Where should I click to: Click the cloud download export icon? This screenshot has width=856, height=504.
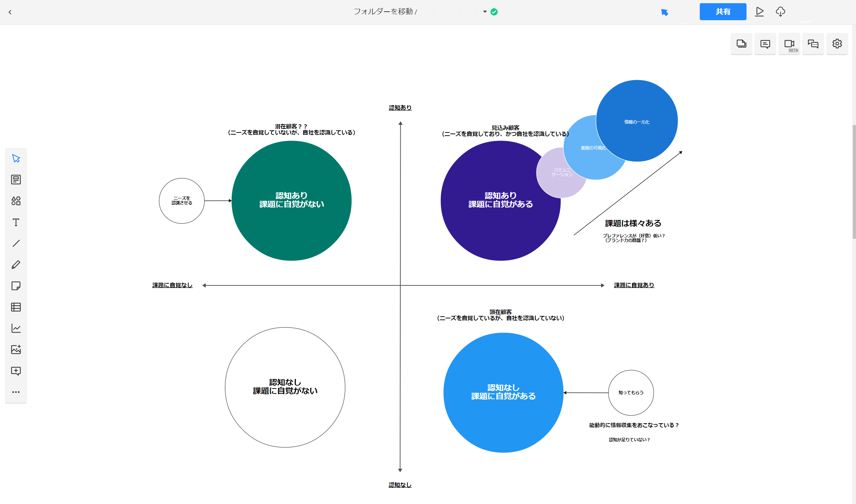pyautogui.click(x=780, y=12)
